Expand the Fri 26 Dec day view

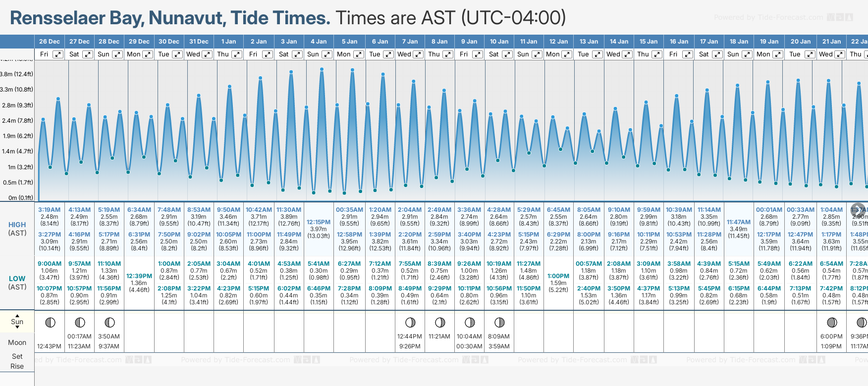pos(58,54)
